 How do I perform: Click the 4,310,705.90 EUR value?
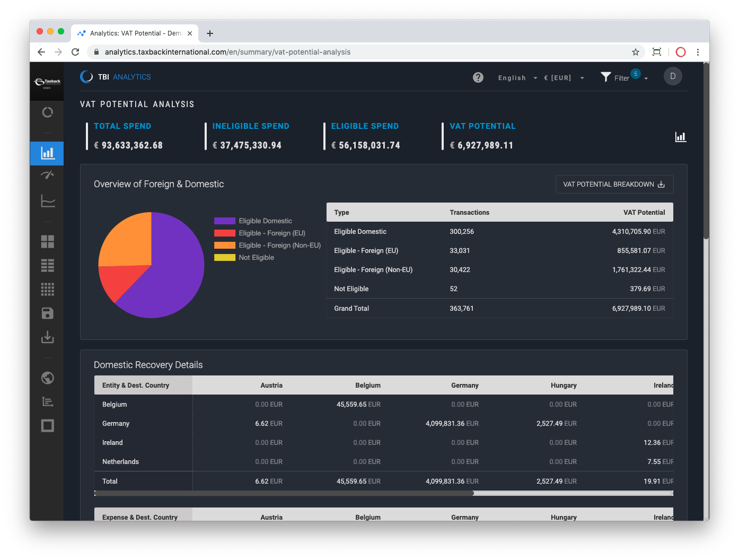638,232
